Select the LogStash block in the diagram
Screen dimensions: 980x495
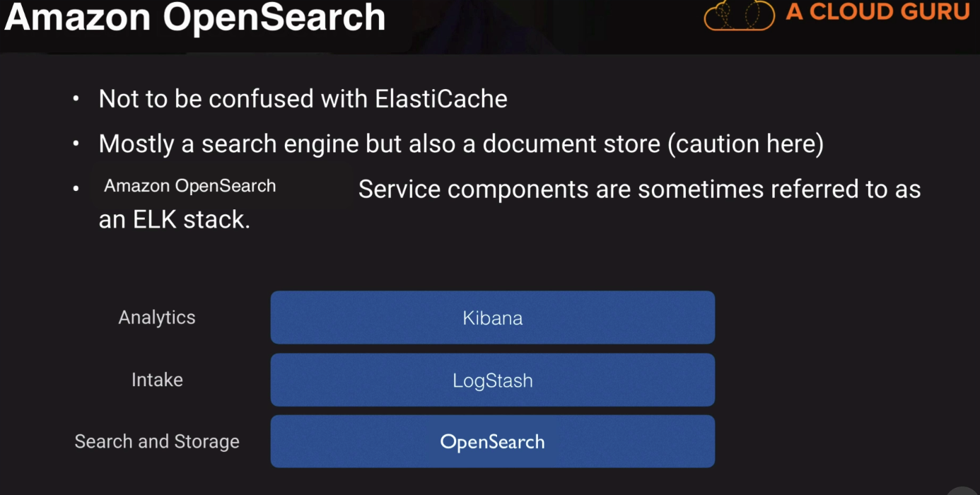point(492,380)
